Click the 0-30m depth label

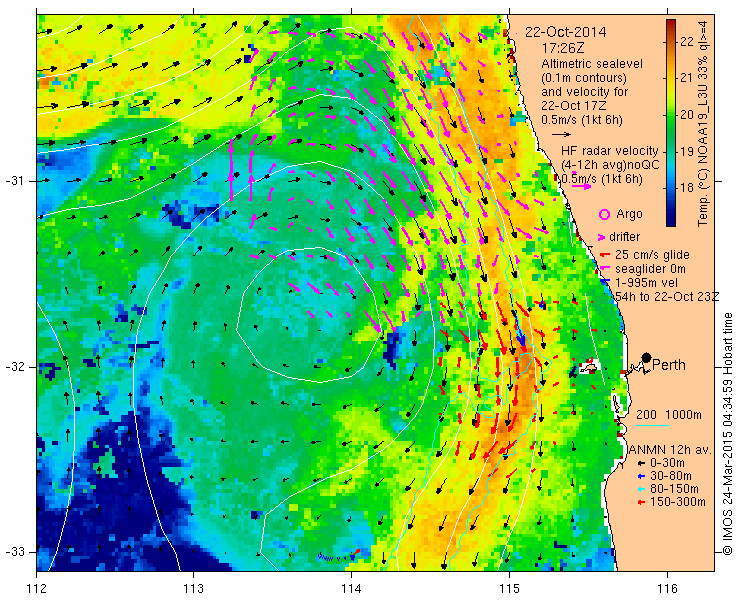667,463
